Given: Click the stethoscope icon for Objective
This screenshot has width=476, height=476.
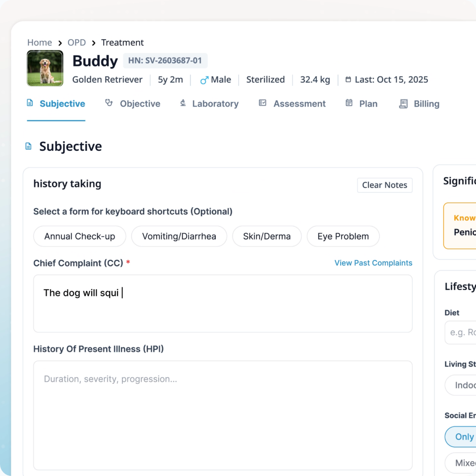Looking at the screenshot, I should 109,103.
